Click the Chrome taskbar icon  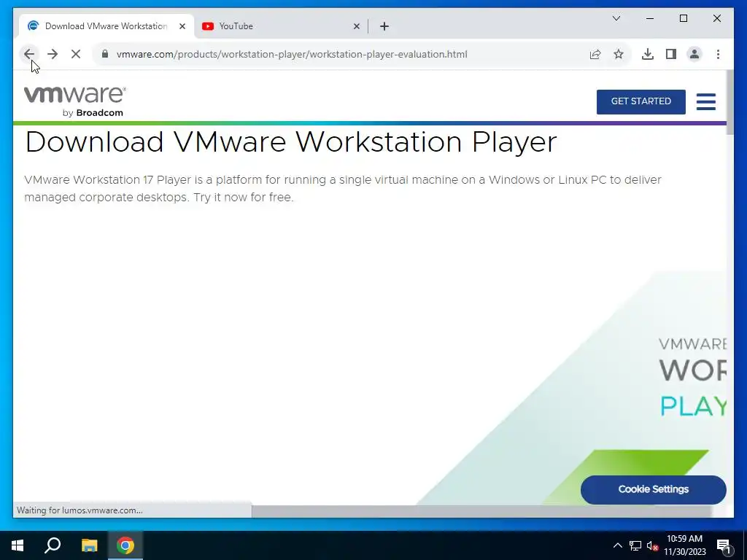[x=125, y=545]
